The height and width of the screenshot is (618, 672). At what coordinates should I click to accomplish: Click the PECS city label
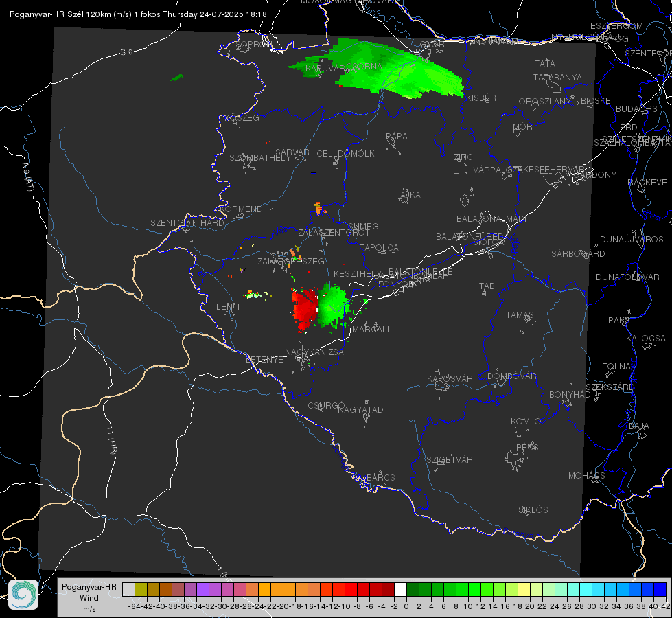[x=526, y=447]
